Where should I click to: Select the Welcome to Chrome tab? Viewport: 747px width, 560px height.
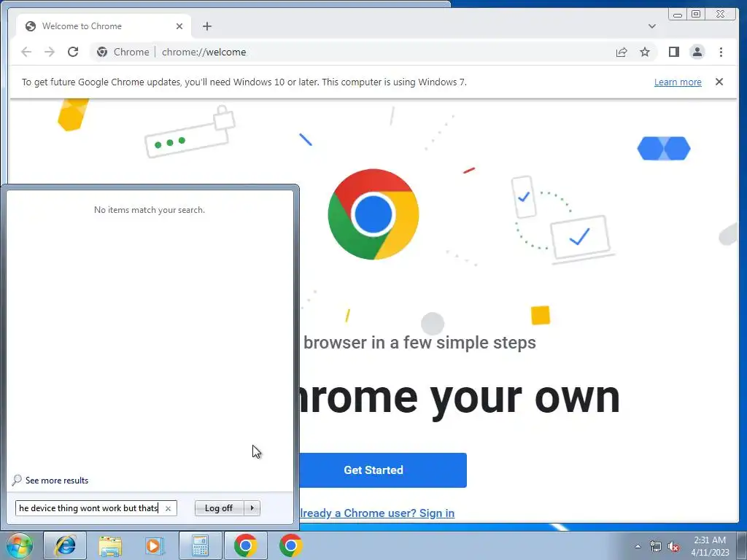[x=104, y=26]
